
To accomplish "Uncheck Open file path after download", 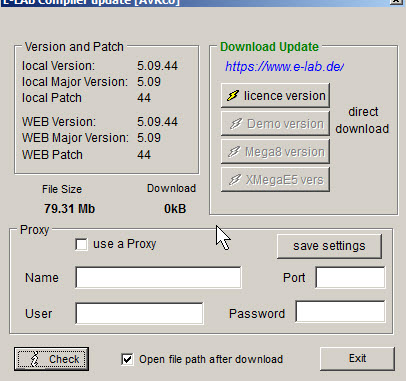I will tap(127, 359).
